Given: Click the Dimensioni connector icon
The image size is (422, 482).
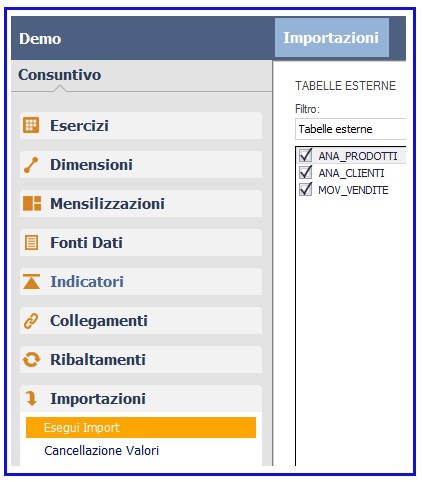Looking at the screenshot, I should 31,165.
